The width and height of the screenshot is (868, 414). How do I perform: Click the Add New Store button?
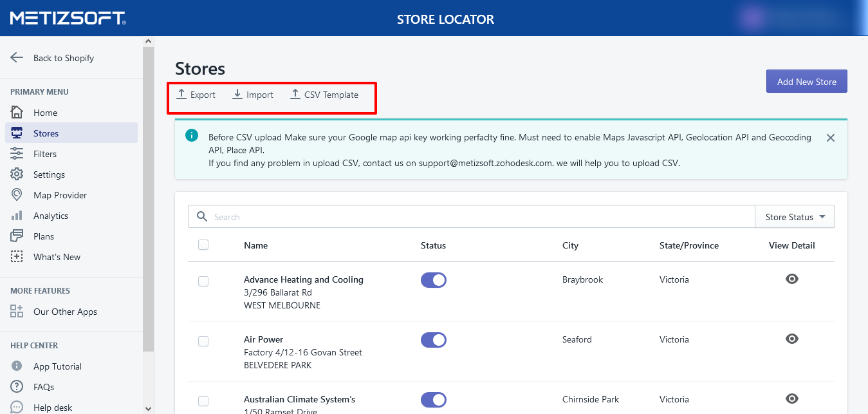(806, 82)
